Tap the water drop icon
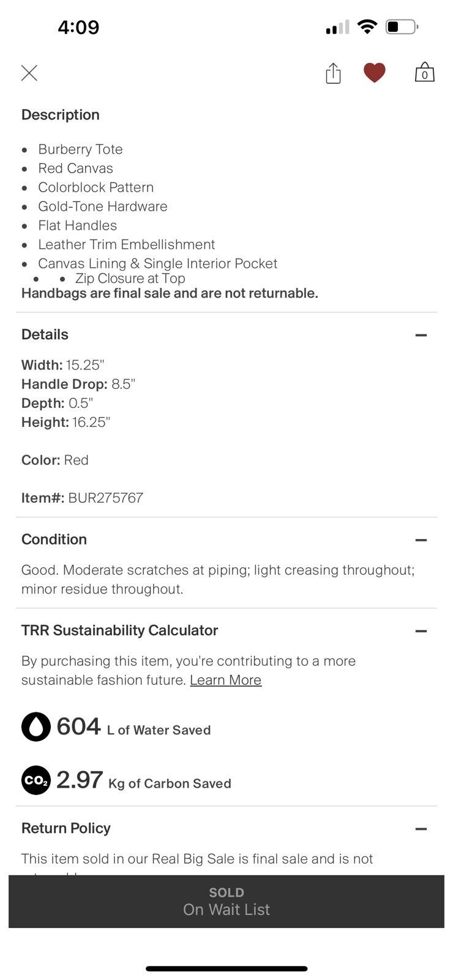The height and width of the screenshot is (980, 453). [36, 726]
